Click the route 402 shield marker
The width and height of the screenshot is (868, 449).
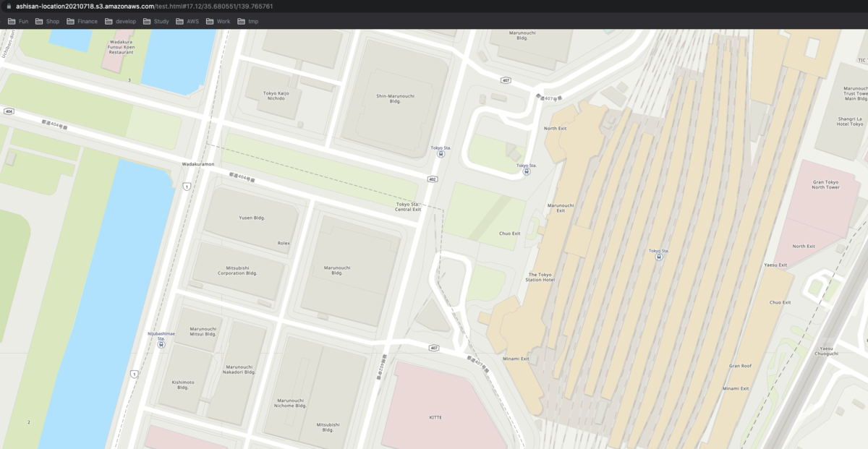[433, 179]
